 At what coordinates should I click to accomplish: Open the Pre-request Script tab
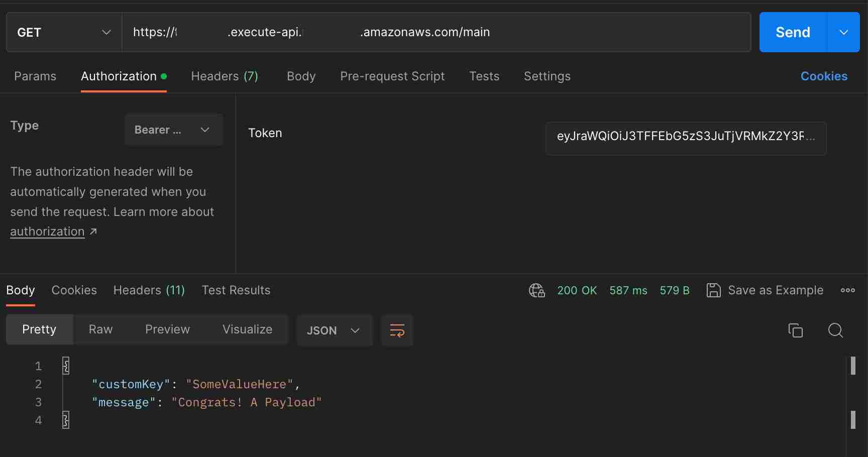tap(392, 76)
